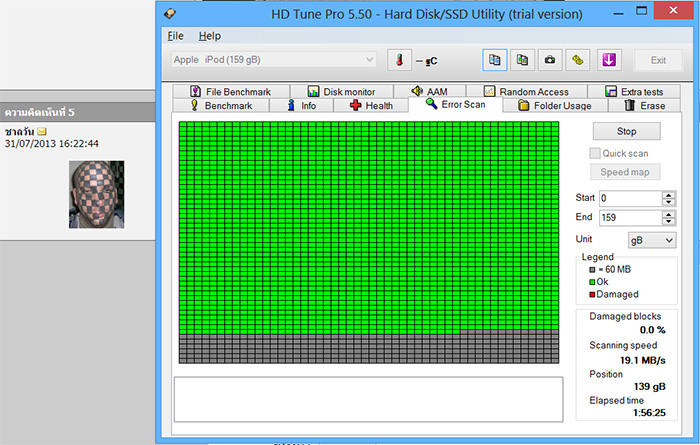Click the user avatar thumbnail in the forum post

pyautogui.click(x=96, y=194)
